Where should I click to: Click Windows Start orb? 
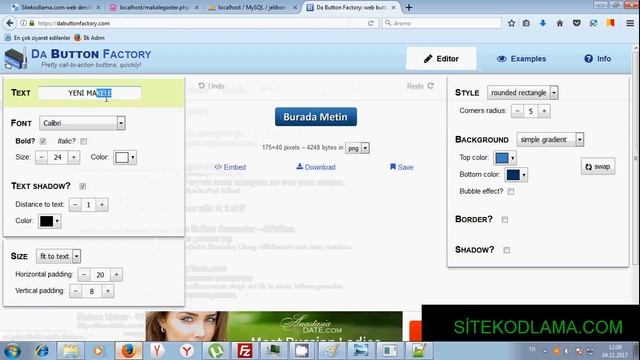click(x=12, y=351)
